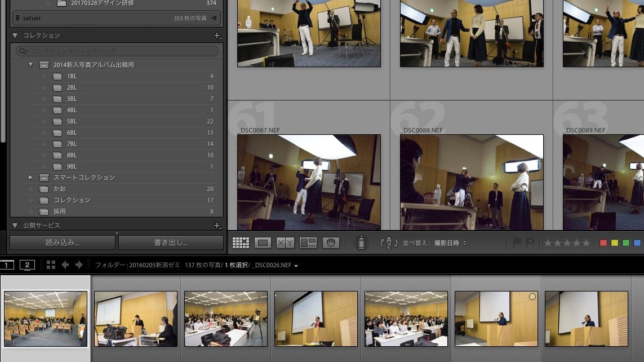The height and width of the screenshot is (362, 644).
Task: Go forward with right arrow
Action: pyautogui.click(x=79, y=265)
